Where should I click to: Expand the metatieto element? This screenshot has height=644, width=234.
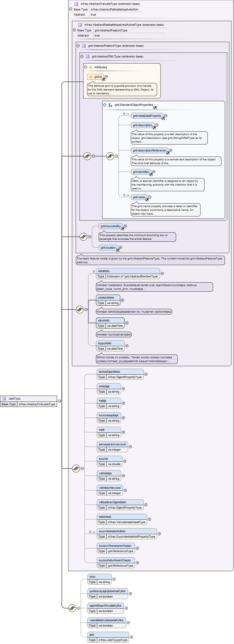point(162,274)
